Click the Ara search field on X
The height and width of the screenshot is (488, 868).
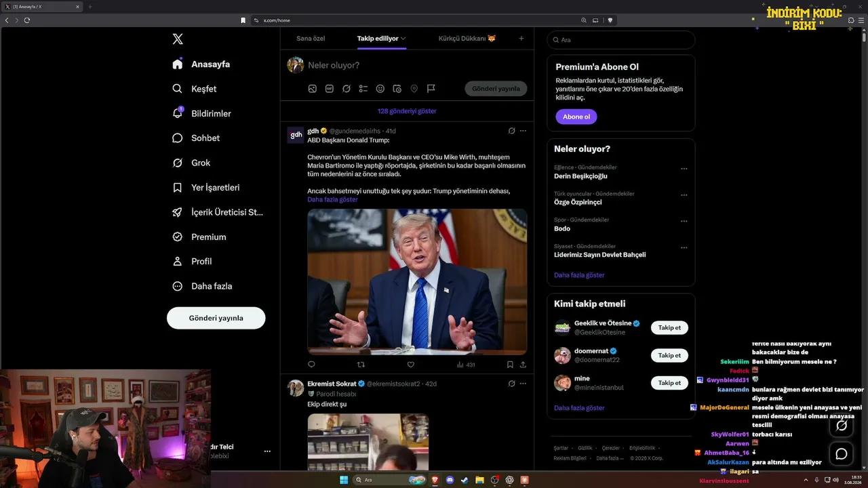(621, 40)
